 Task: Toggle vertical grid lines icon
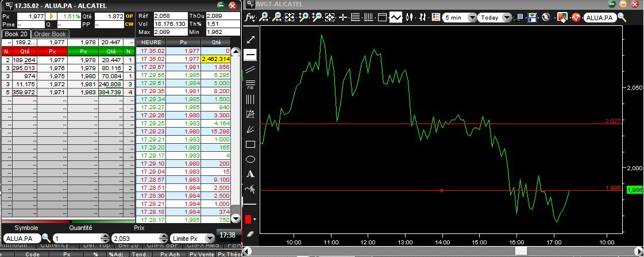369,17
